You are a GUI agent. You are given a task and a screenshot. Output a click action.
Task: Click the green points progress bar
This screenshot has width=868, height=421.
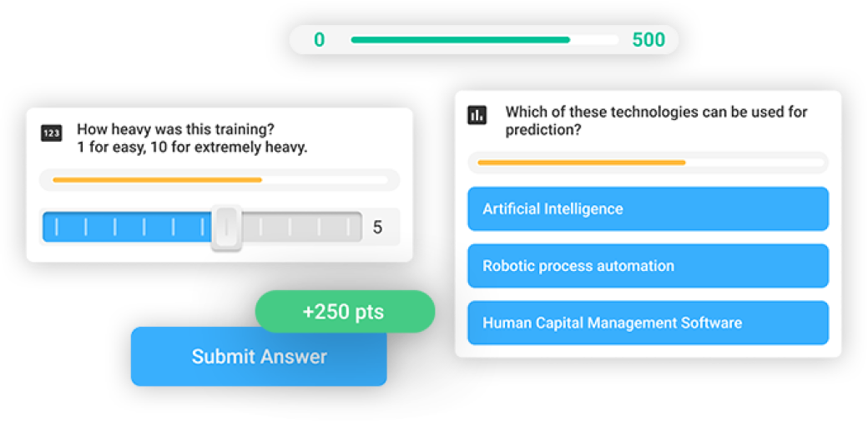461,40
